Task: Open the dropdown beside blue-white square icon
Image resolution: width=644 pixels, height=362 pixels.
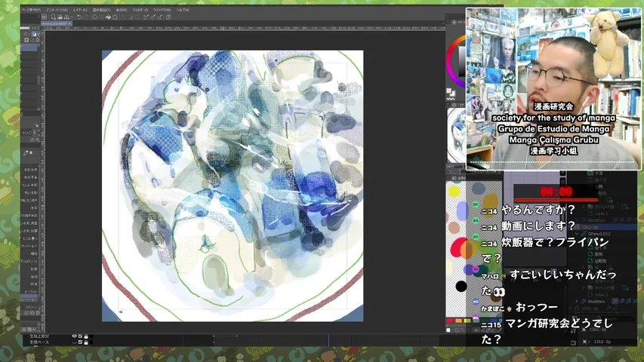Action: pyautogui.click(x=39, y=34)
